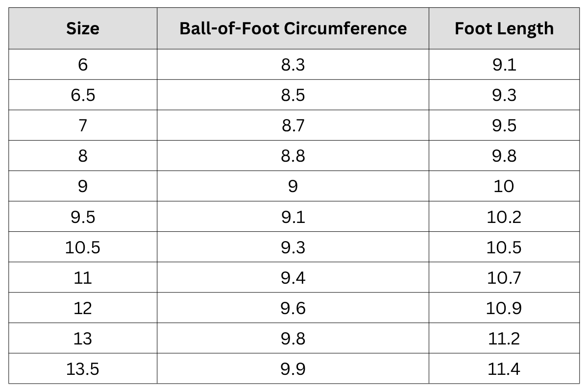Click the 11.2 foot length value
588x392 pixels.
[504, 338]
